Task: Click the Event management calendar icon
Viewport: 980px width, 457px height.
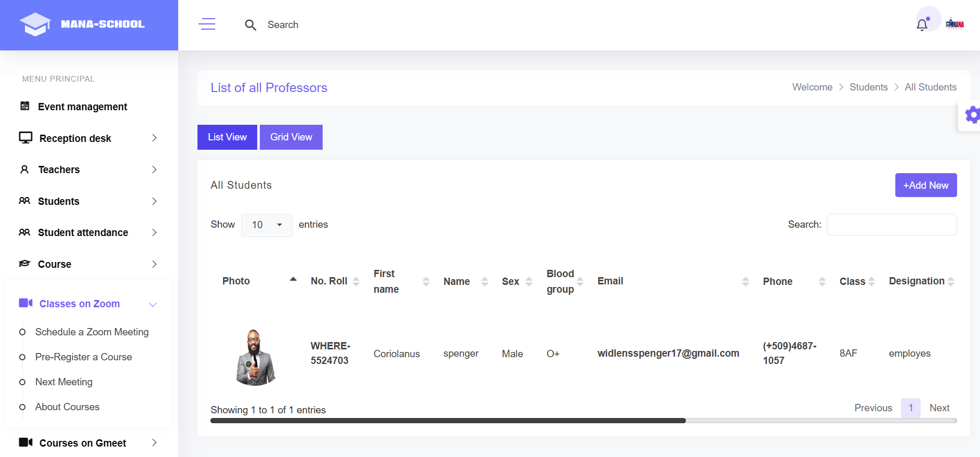Action: coord(24,106)
